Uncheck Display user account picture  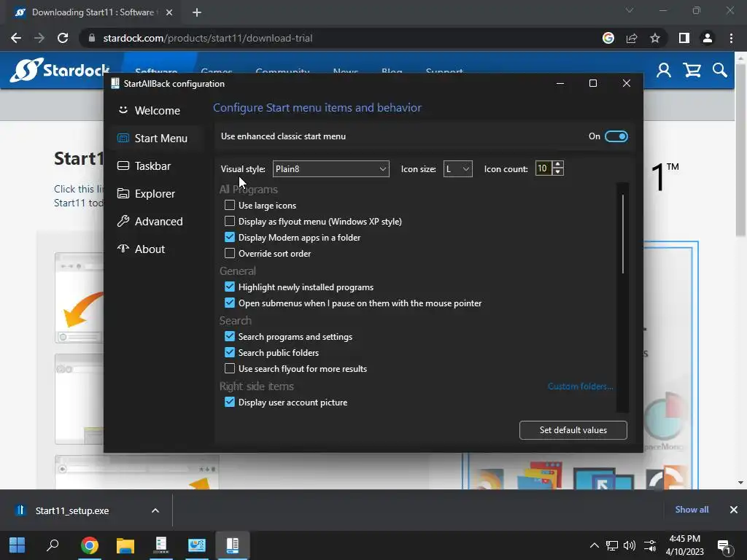coord(230,402)
